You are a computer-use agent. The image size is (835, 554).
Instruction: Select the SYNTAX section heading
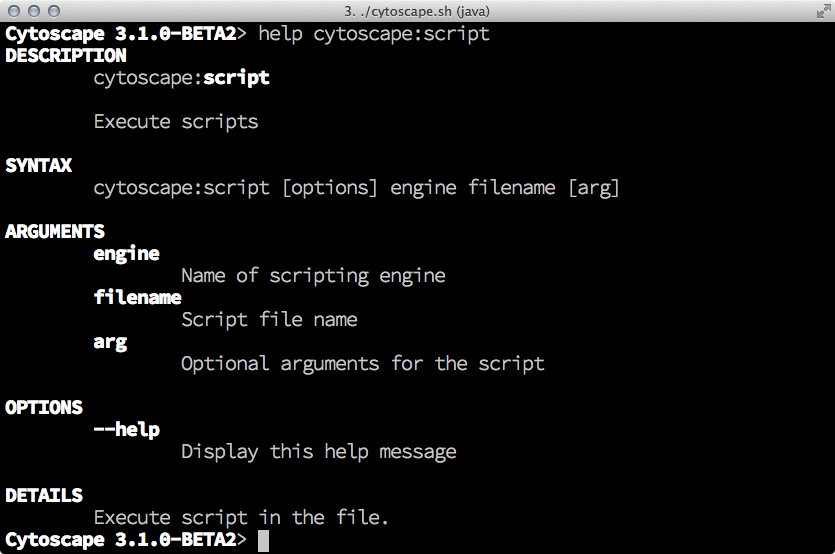pos(39,166)
